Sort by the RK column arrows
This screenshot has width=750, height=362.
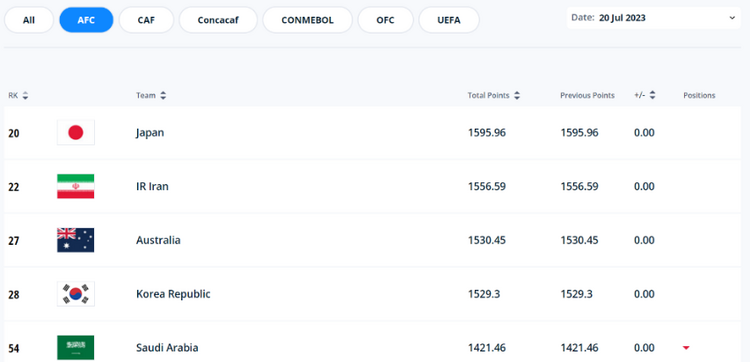point(25,96)
